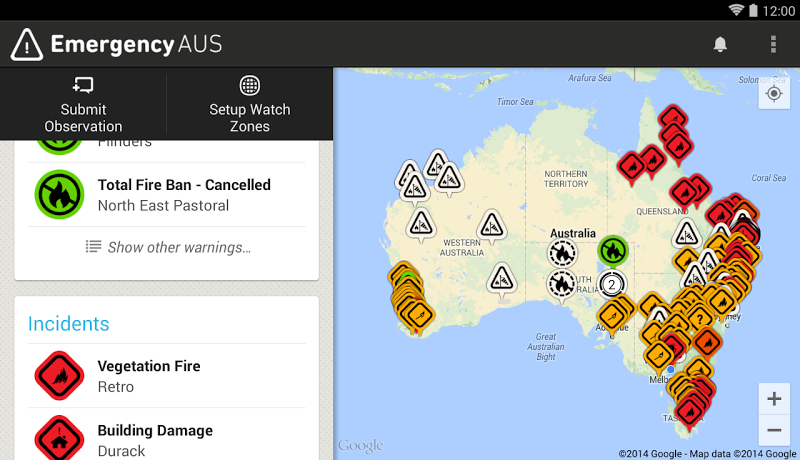
Task: Tap the fire marker beside the cluster 2
Action: tap(562, 285)
